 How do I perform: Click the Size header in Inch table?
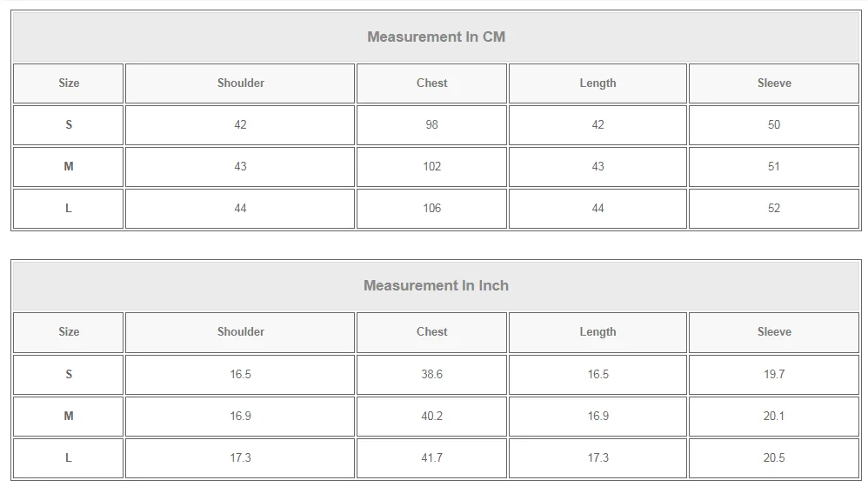tap(68, 332)
